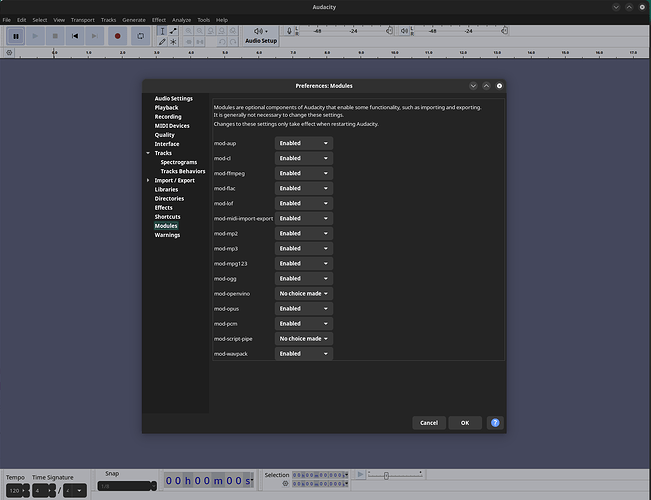Viewport: 651px width, 500px height.
Task: Collapse the Tracks tree node arrow
Action: (x=148, y=153)
